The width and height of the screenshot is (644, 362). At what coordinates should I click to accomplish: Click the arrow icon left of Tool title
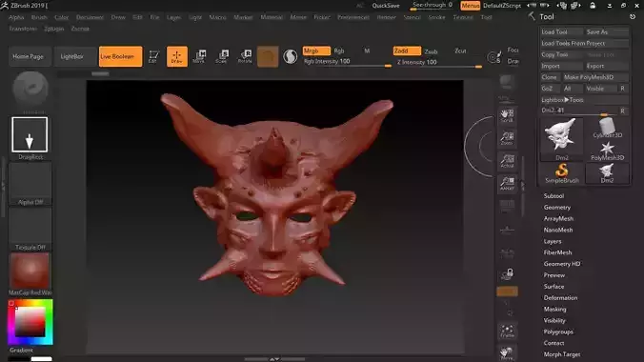click(x=531, y=16)
